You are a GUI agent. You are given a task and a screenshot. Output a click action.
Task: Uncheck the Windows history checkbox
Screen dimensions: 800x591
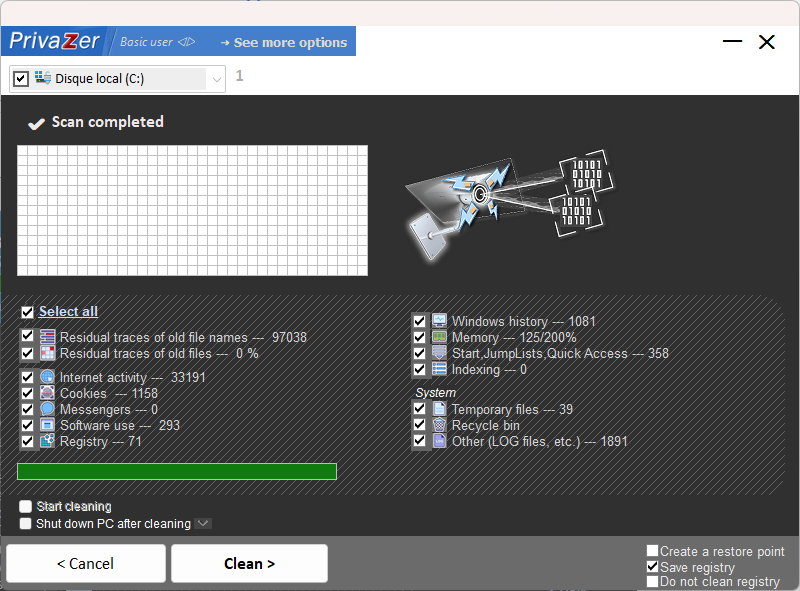coord(419,321)
